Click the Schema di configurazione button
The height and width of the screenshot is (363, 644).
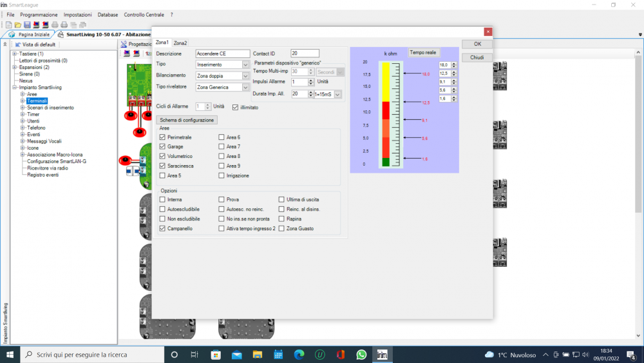click(187, 120)
